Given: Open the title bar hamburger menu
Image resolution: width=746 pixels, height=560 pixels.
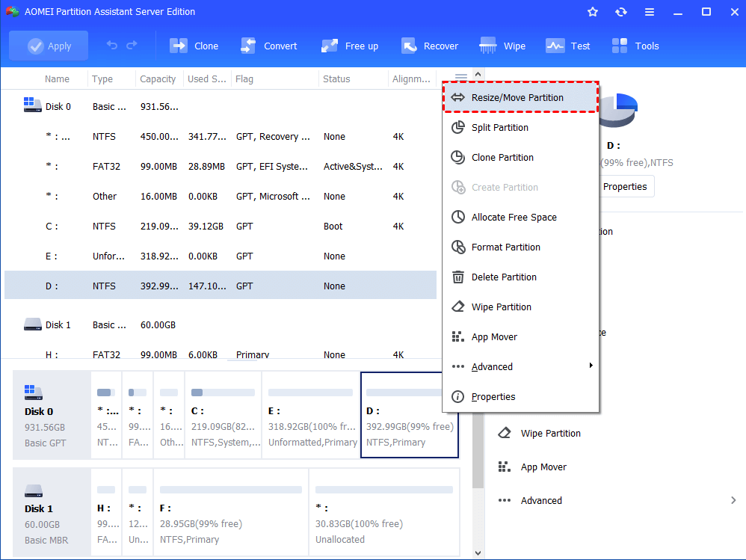Looking at the screenshot, I should (x=649, y=12).
